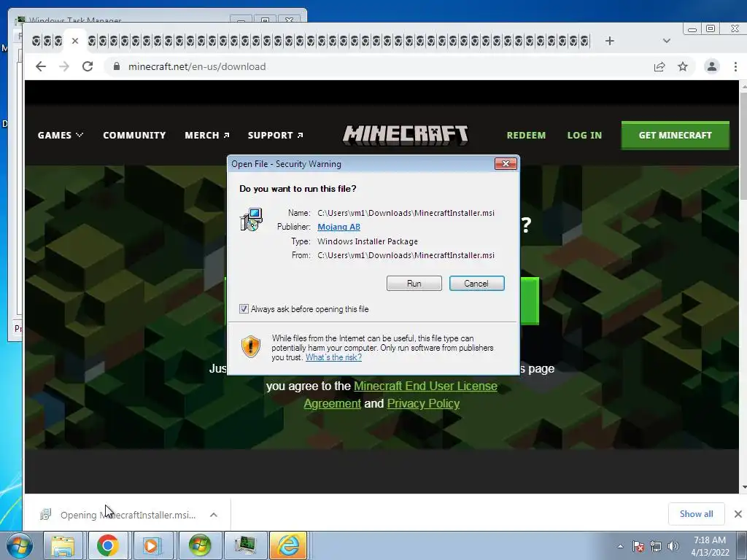Open the Mojang AB publisher link
The height and width of the screenshot is (560, 747).
pyautogui.click(x=338, y=227)
